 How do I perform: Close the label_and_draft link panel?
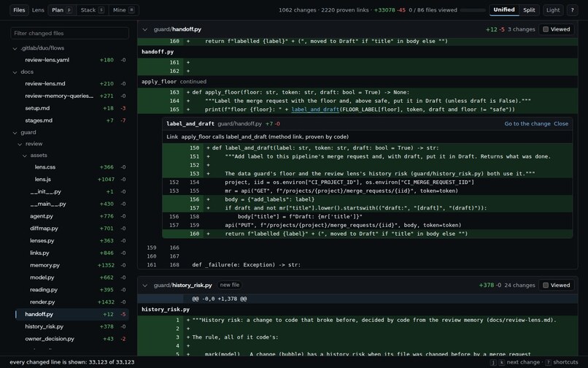(x=561, y=124)
